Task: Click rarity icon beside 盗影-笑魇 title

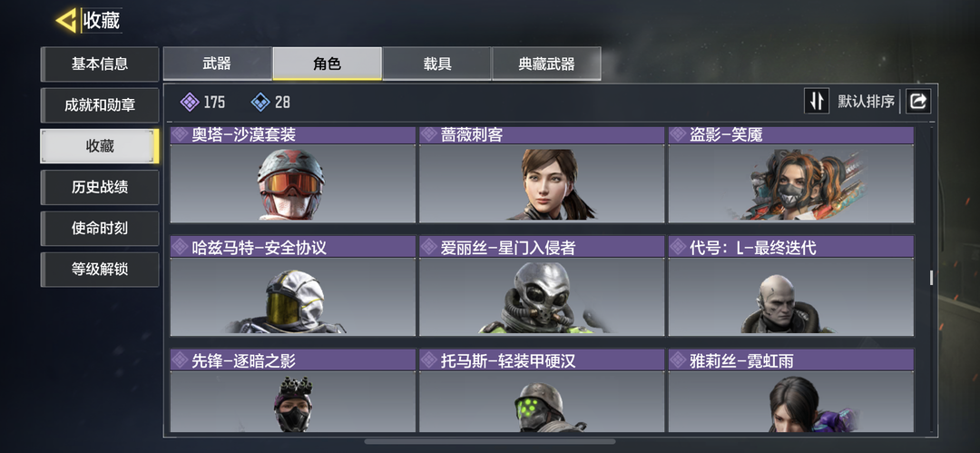Action: (x=678, y=134)
